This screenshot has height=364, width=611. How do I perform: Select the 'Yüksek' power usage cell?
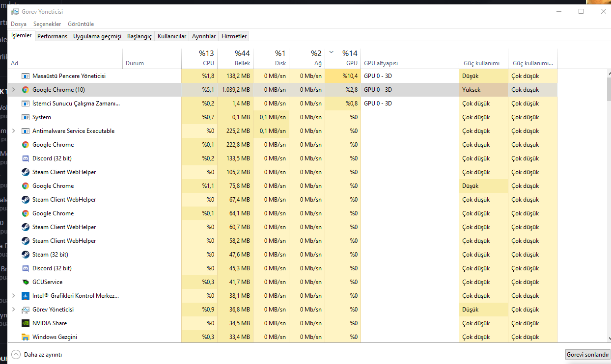(x=483, y=90)
